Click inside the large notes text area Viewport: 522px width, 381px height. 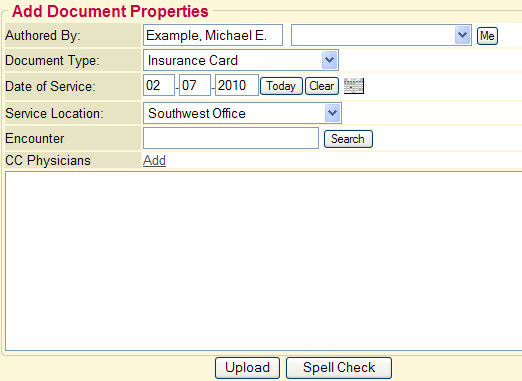coord(263,261)
